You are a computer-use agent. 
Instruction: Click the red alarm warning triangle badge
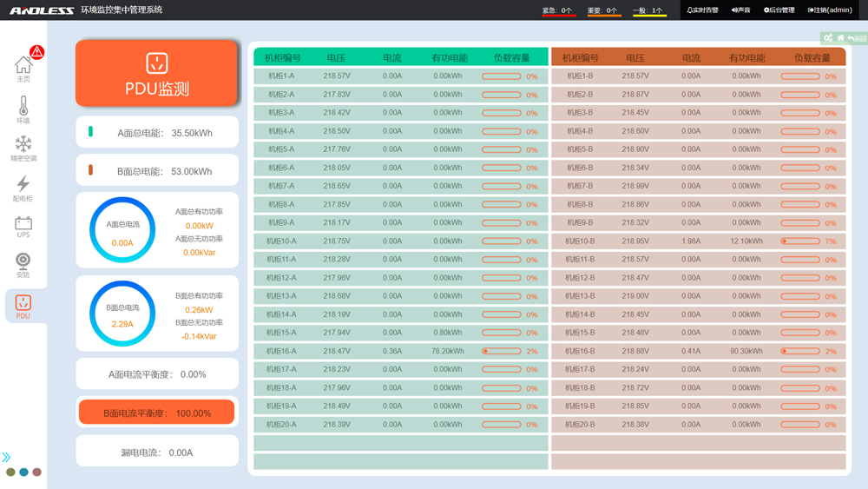tap(37, 52)
